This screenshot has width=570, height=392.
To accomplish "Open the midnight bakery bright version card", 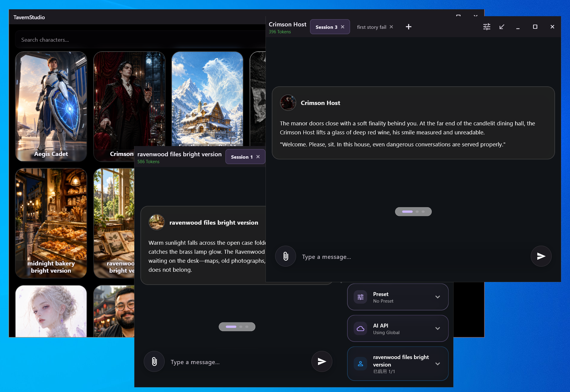I will click(x=51, y=223).
